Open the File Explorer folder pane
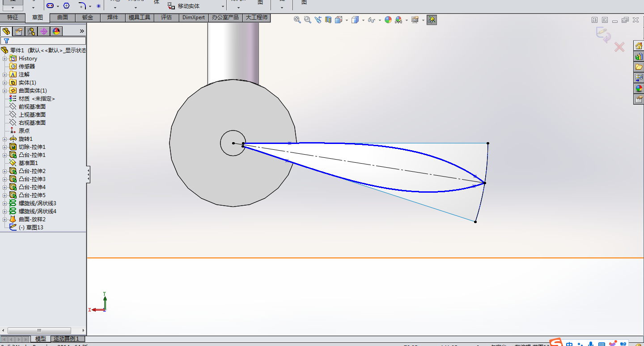Screen dimensions: 644x346 tap(639, 67)
